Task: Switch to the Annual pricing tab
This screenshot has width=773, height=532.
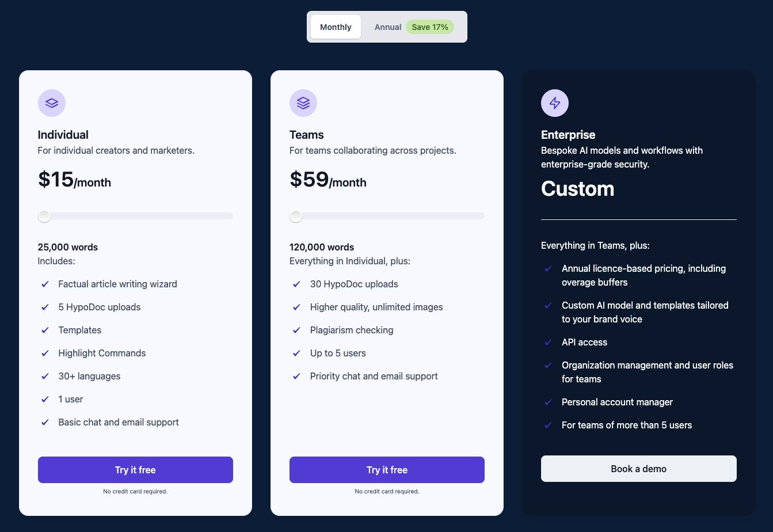Action: (388, 26)
